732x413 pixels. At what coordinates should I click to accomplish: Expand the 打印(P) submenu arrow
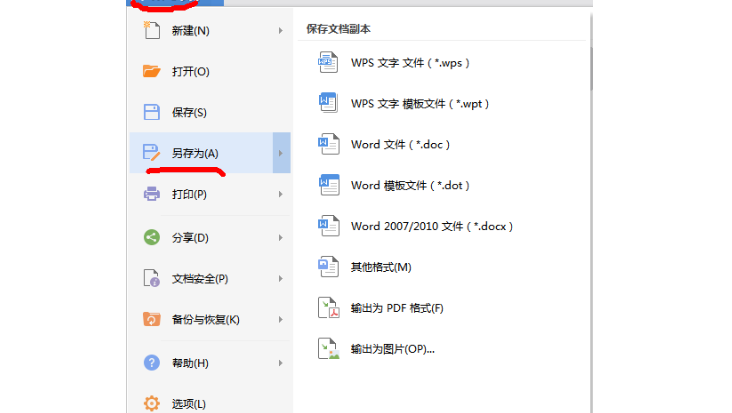pos(281,194)
